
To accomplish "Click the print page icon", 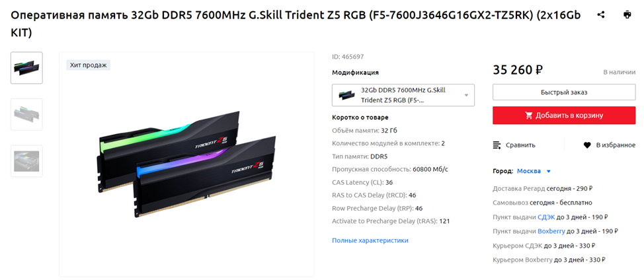I will [x=627, y=15].
